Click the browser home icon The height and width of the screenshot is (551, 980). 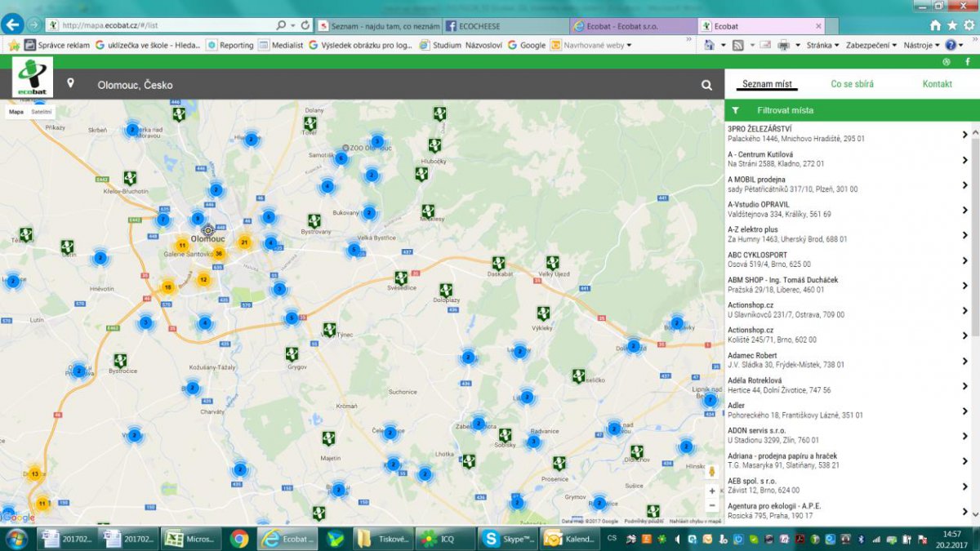click(x=935, y=25)
